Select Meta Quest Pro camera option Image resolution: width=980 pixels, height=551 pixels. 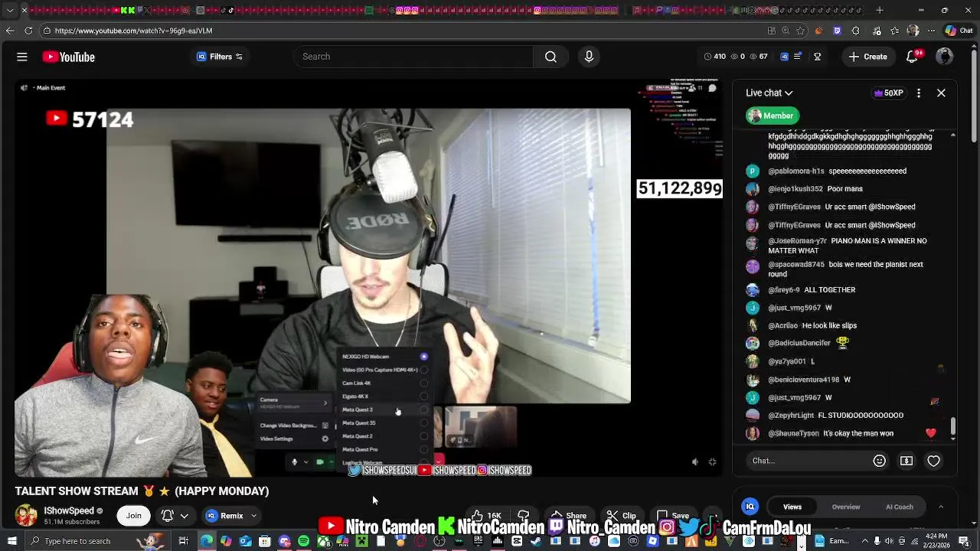384,449
